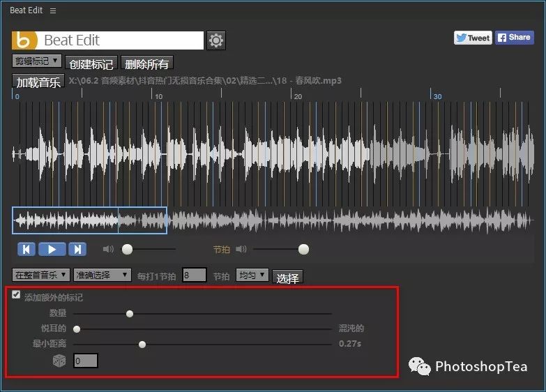This screenshot has height=392, width=546.
Task: Open the Beat Edit panel menu
Action: [53, 10]
